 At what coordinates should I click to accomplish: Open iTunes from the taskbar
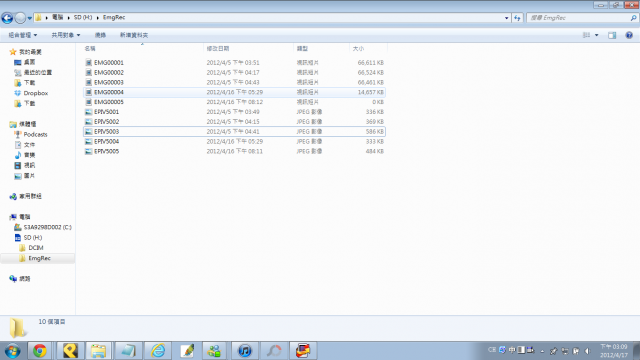click(x=244, y=351)
